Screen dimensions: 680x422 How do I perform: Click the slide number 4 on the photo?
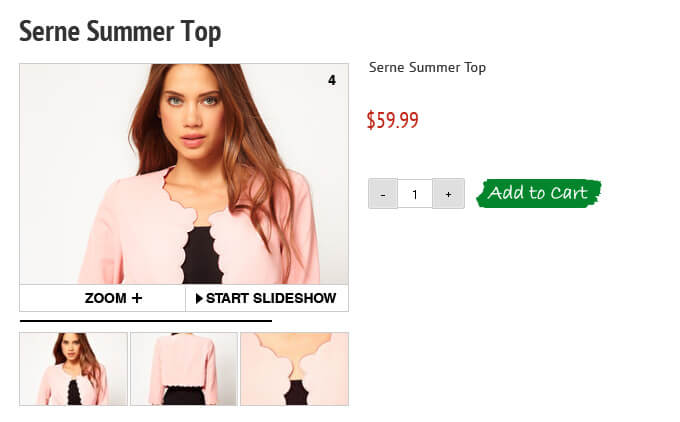(332, 80)
